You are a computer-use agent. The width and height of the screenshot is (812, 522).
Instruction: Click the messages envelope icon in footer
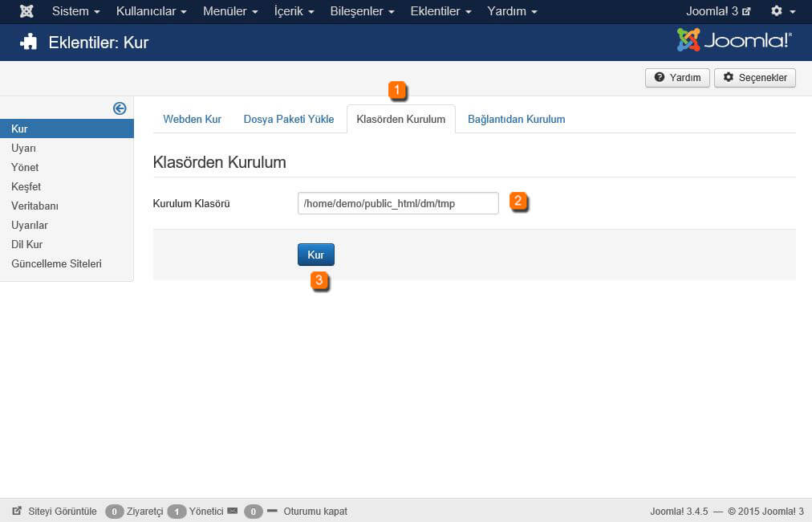[233, 511]
